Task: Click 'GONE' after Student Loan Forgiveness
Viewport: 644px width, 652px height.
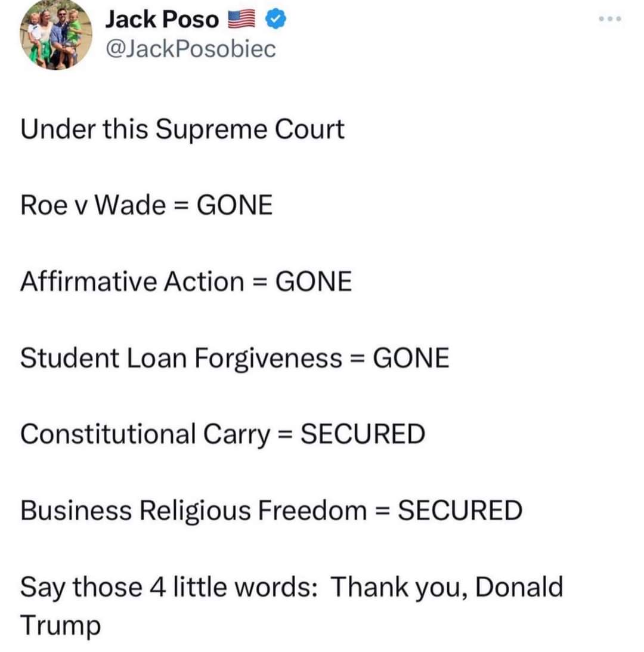Action: point(411,358)
